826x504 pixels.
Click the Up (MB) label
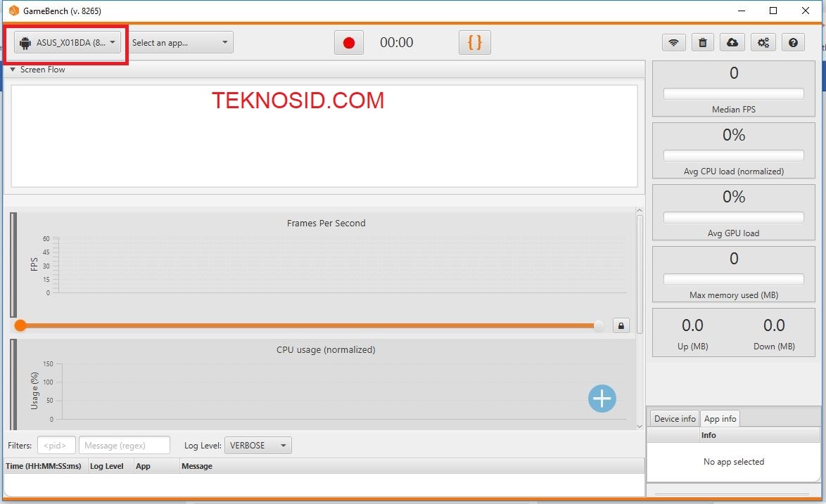(693, 346)
